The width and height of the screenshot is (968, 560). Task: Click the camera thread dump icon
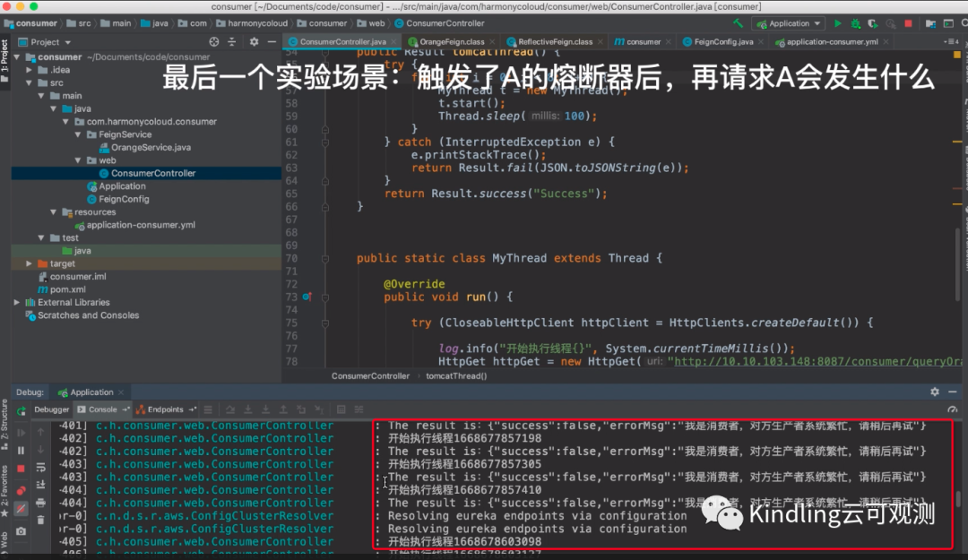tap(21, 531)
